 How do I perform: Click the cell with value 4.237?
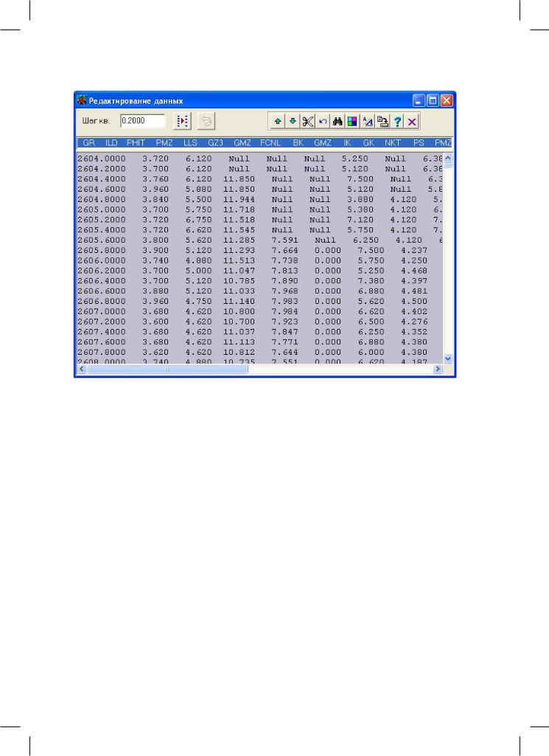(414, 250)
